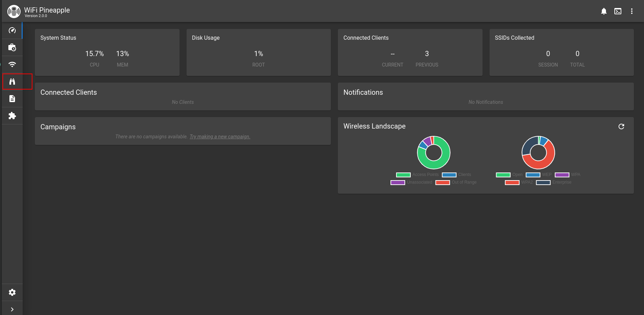This screenshot has width=644, height=315.
Task: Show notifications with the bell icon
Action: click(604, 11)
